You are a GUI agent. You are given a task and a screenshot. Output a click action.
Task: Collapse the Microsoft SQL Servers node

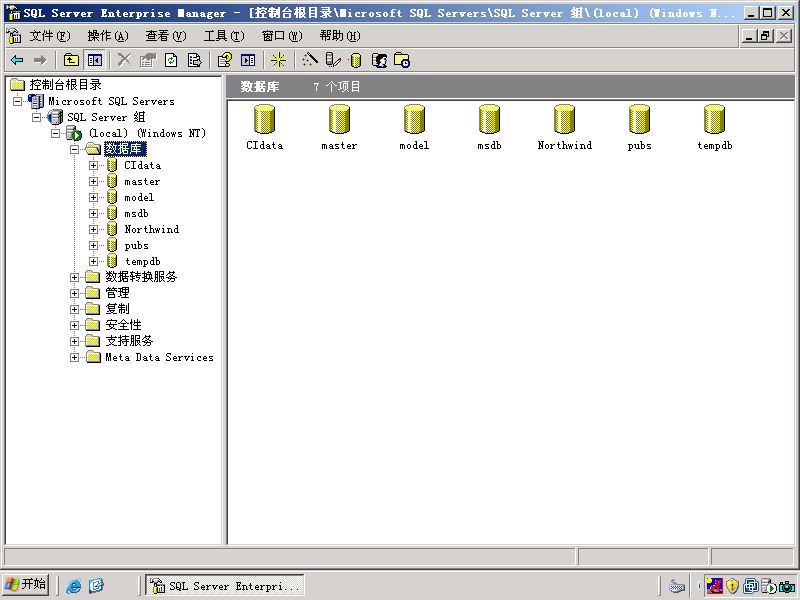(17, 101)
